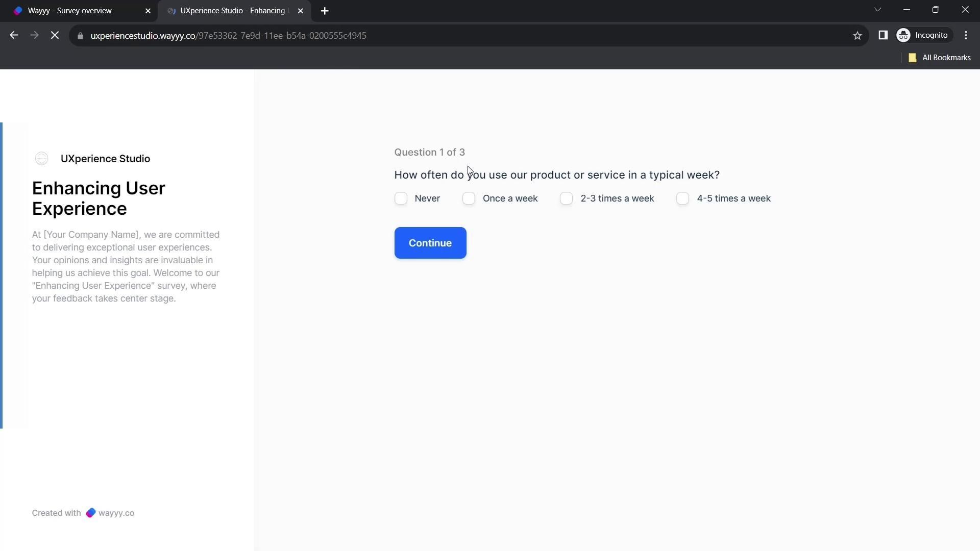The image size is (980, 551).
Task: Select 2-3 times a week checkbox
Action: tap(566, 198)
